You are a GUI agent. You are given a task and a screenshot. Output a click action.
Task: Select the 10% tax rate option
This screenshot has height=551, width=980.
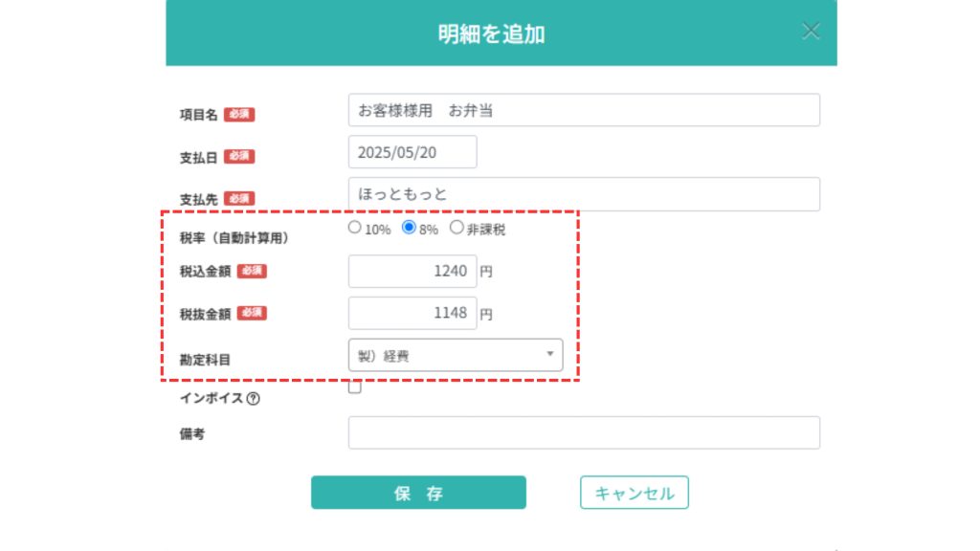click(354, 228)
